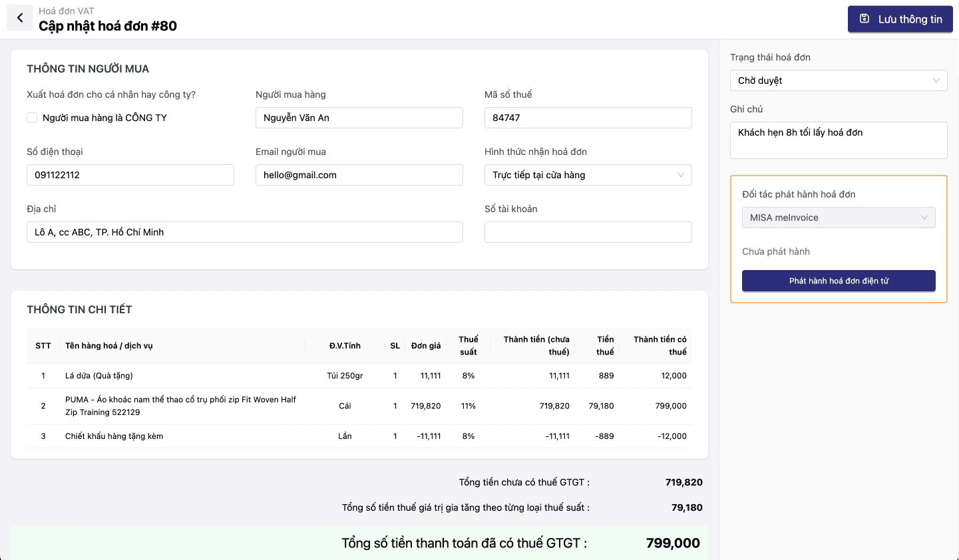Open the Đối tác phát hành MISA meInvoice dropdown
959x560 pixels.
[x=838, y=217]
